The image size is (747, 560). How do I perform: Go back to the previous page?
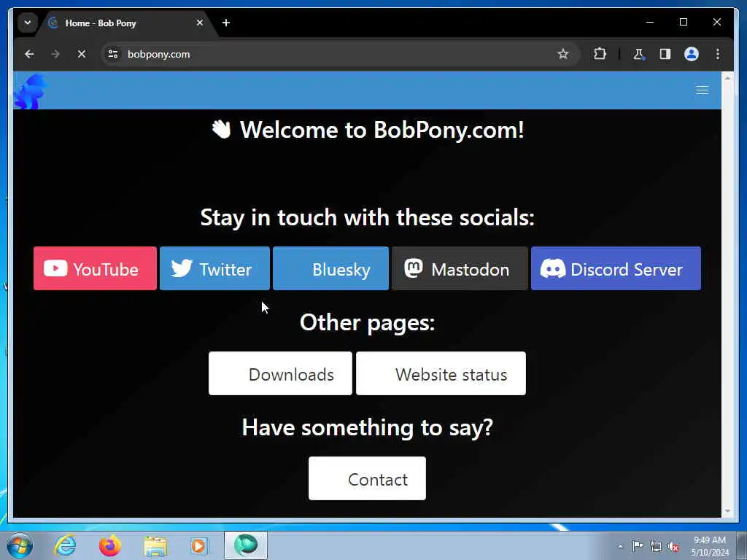[x=29, y=54]
